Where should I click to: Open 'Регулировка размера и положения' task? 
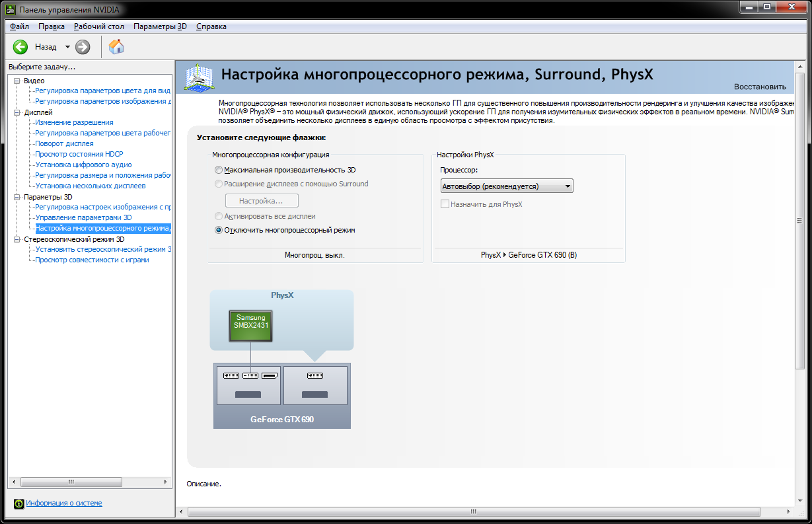[x=103, y=175]
